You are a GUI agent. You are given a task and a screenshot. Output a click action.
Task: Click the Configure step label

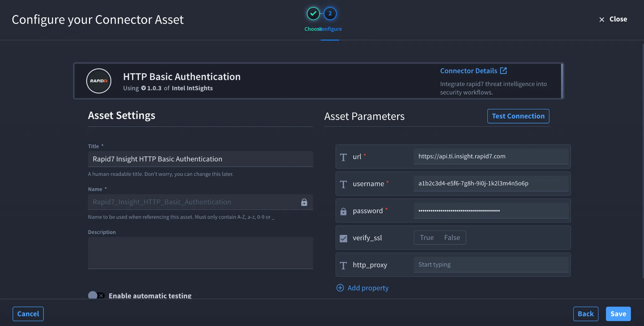[330, 29]
